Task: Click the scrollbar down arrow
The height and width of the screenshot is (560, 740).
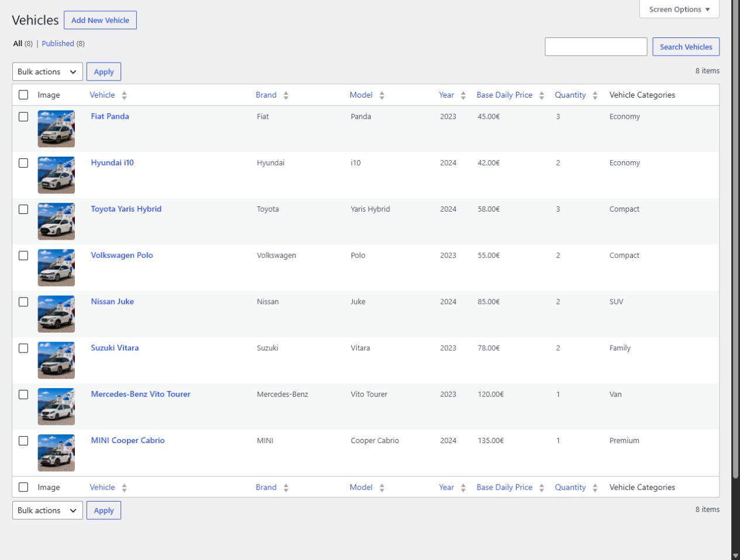Action: click(x=735, y=555)
